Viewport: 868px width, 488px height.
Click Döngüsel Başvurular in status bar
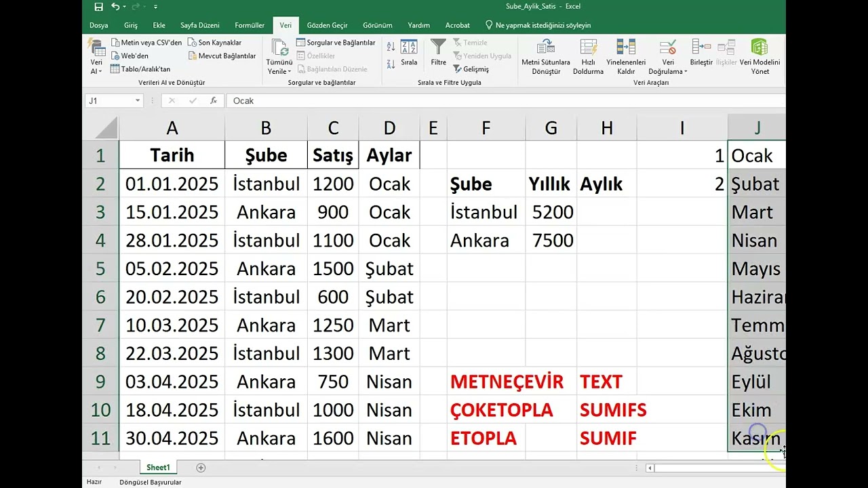[150, 483]
